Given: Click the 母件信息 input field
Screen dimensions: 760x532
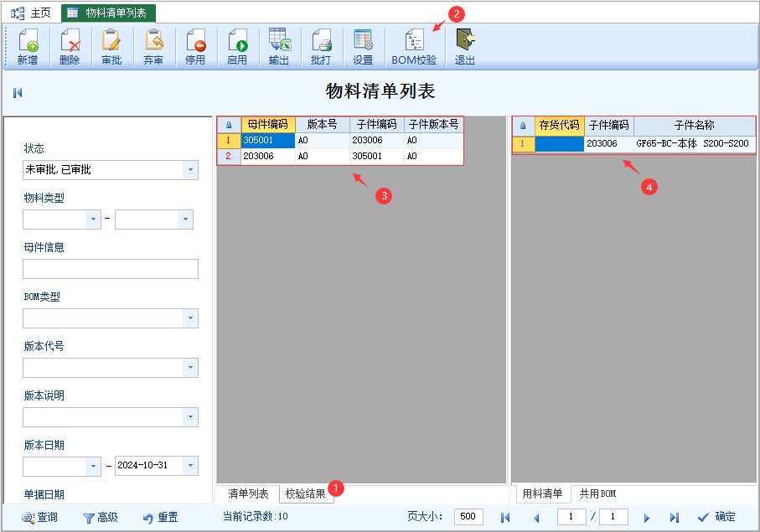Looking at the screenshot, I should [x=111, y=268].
